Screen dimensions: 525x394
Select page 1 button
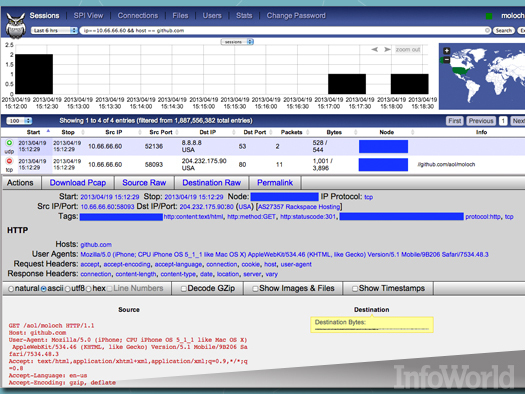pos(503,121)
